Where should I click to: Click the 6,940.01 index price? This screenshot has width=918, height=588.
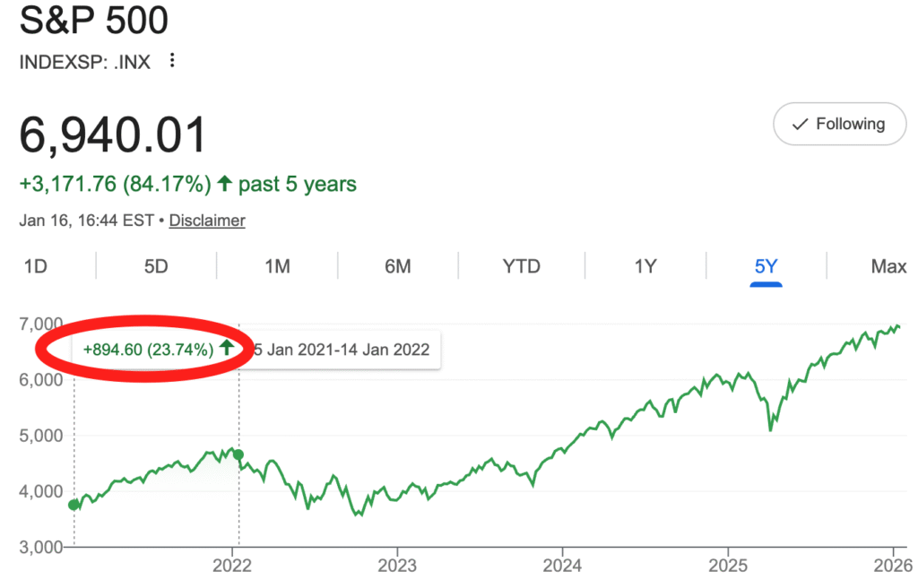coord(113,134)
